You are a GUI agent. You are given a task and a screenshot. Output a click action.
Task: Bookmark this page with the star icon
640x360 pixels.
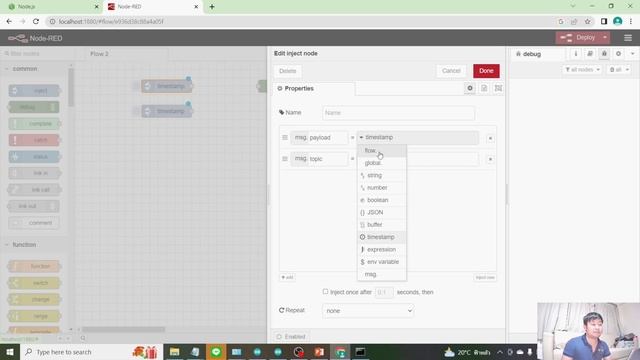point(587,21)
